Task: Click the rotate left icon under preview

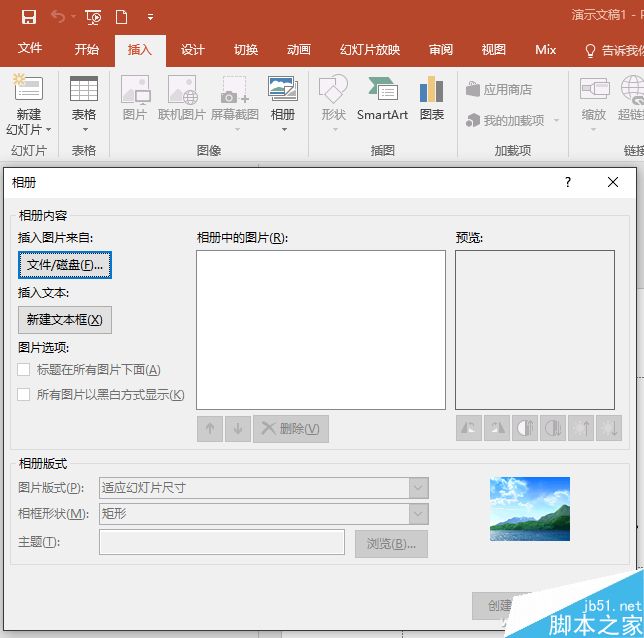Action: coord(469,428)
